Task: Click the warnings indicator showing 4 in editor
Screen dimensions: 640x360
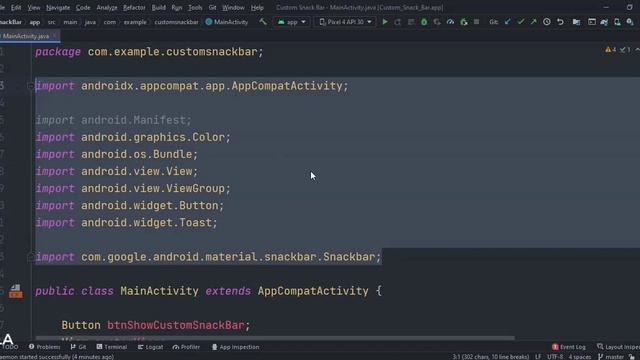Action: pyautogui.click(x=611, y=50)
